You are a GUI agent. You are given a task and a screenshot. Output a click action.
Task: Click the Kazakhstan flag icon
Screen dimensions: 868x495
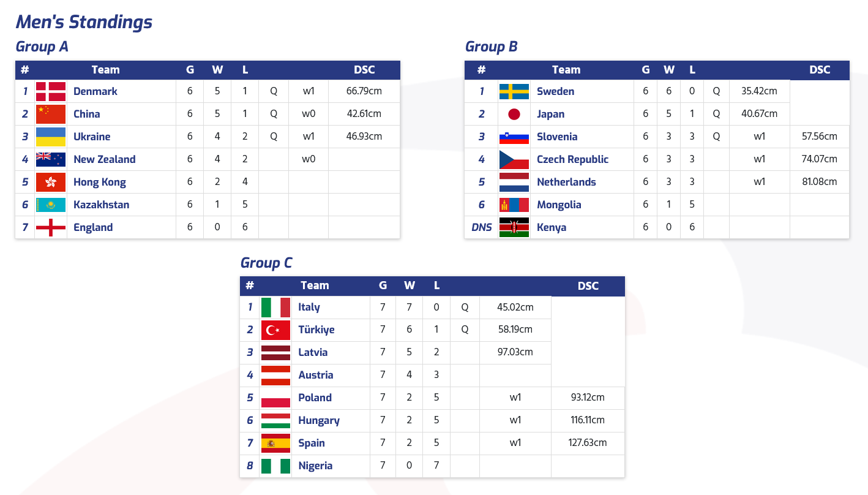(51, 205)
